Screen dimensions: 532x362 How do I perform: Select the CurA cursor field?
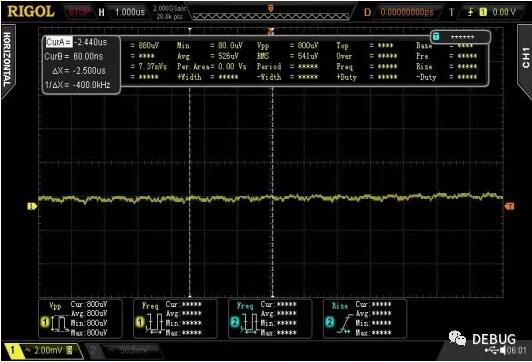(77, 42)
